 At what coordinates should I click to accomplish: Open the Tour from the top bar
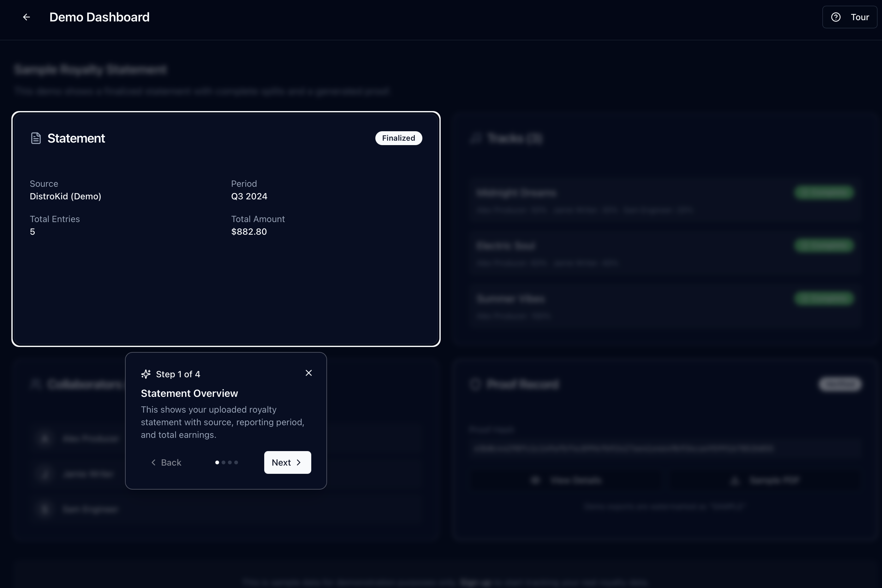click(x=850, y=17)
